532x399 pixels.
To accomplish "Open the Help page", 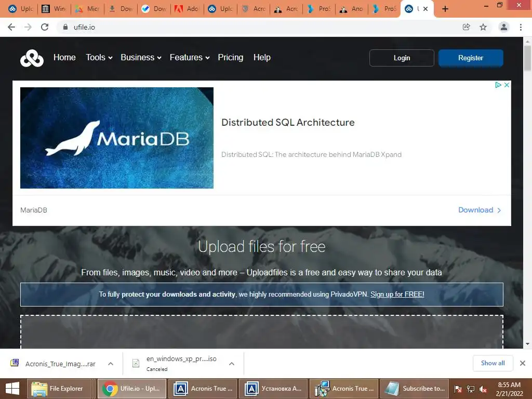I will click(x=262, y=57).
